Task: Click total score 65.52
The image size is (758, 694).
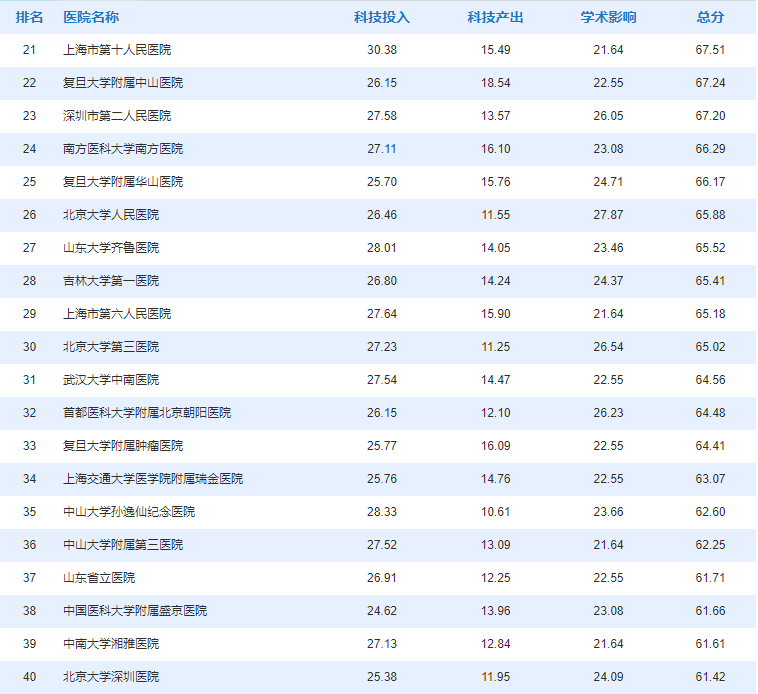Action: 711,248
